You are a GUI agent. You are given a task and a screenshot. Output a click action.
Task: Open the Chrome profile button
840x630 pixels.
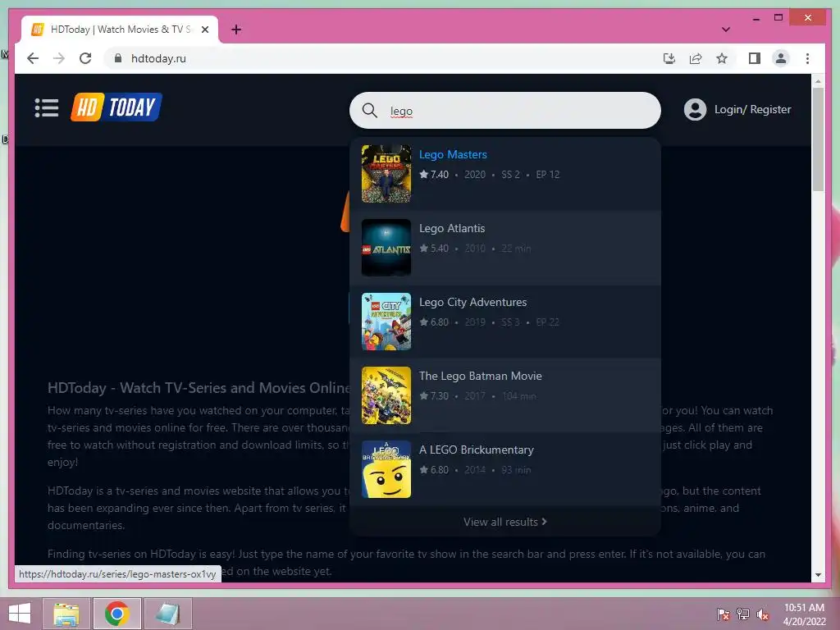(x=781, y=58)
